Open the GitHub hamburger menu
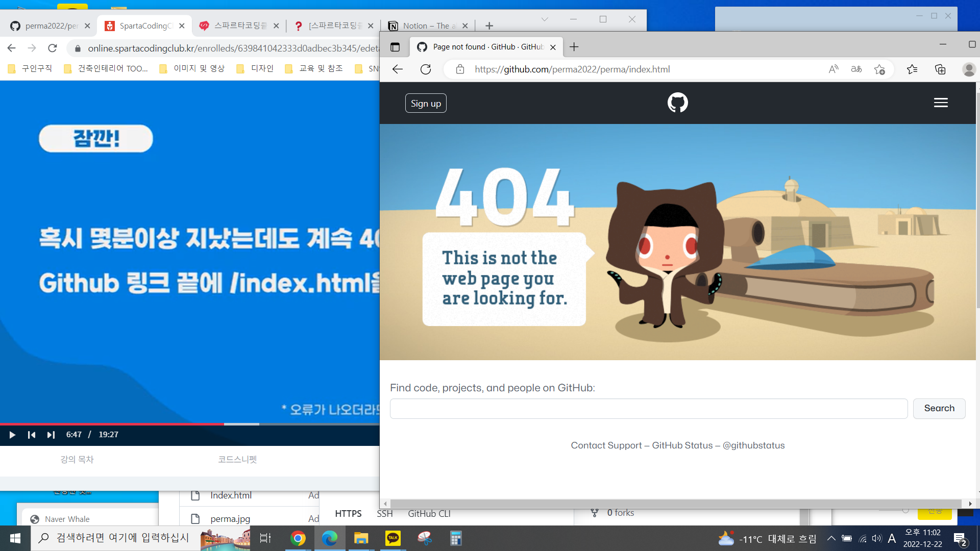Screen dimensions: 980x551 point(941,103)
